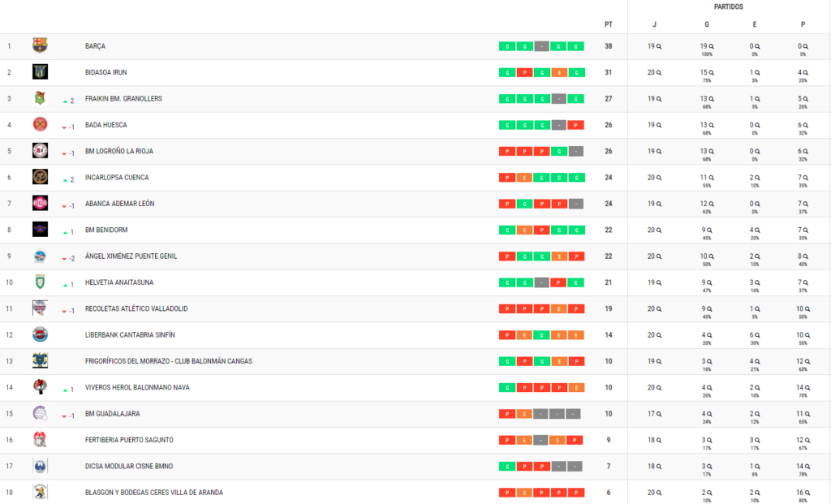Screen dimensions: 831x504
Task: Open the magnifier for Bada Huesca's 13 wins
Action: pyautogui.click(x=711, y=125)
